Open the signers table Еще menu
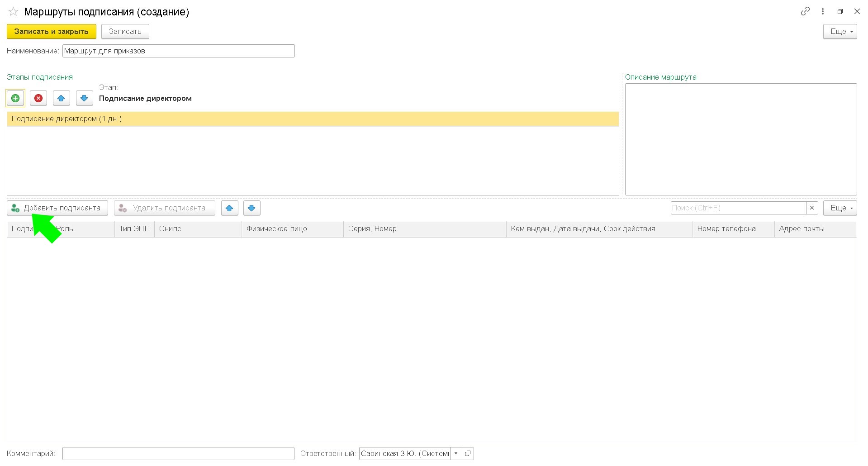The height and width of the screenshot is (466, 868). (x=840, y=208)
